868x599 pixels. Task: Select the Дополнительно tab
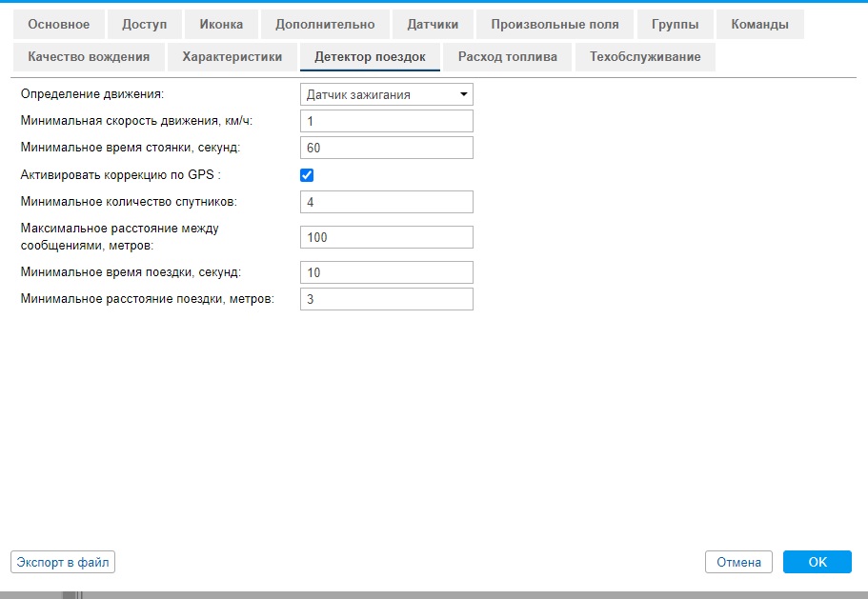tap(325, 24)
